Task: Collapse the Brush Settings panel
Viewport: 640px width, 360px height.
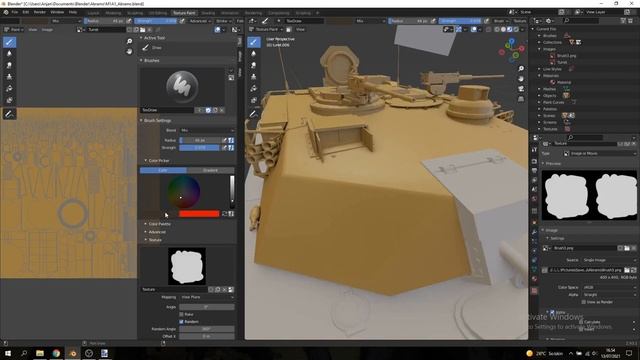Action: pyautogui.click(x=142, y=120)
